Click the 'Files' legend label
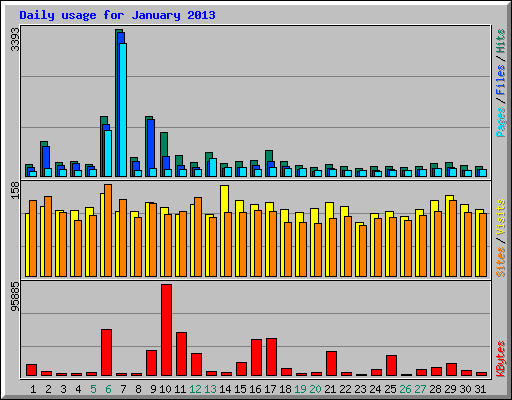 [500, 79]
